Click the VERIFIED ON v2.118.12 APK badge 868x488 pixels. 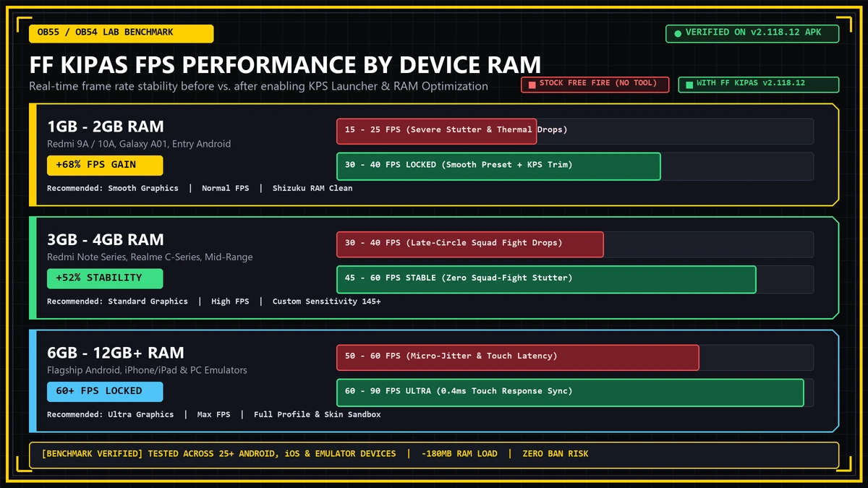pyautogui.click(x=752, y=33)
